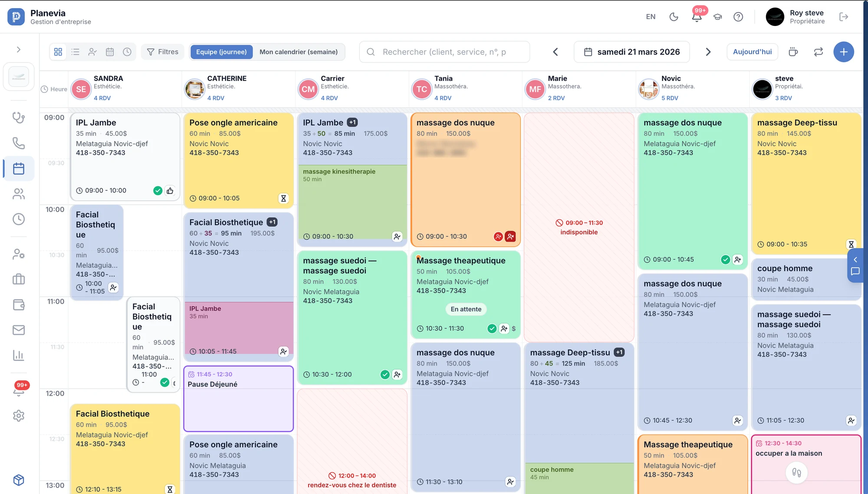868x494 pixels.
Task: Add new appointment with plus button
Action: click(844, 52)
